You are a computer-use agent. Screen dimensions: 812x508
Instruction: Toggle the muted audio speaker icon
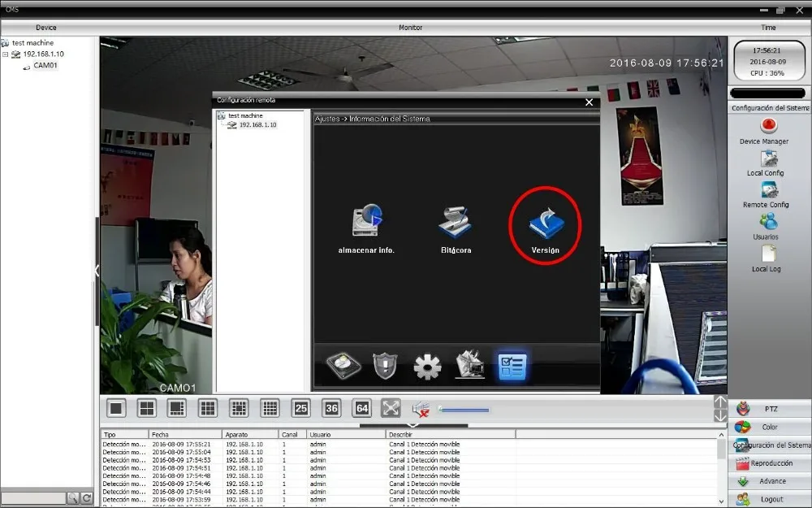pyautogui.click(x=421, y=409)
